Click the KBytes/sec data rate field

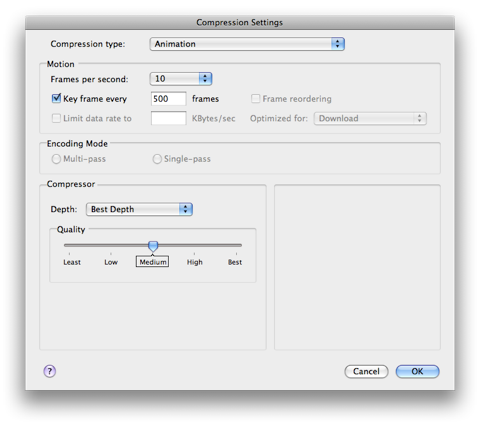(x=168, y=118)
